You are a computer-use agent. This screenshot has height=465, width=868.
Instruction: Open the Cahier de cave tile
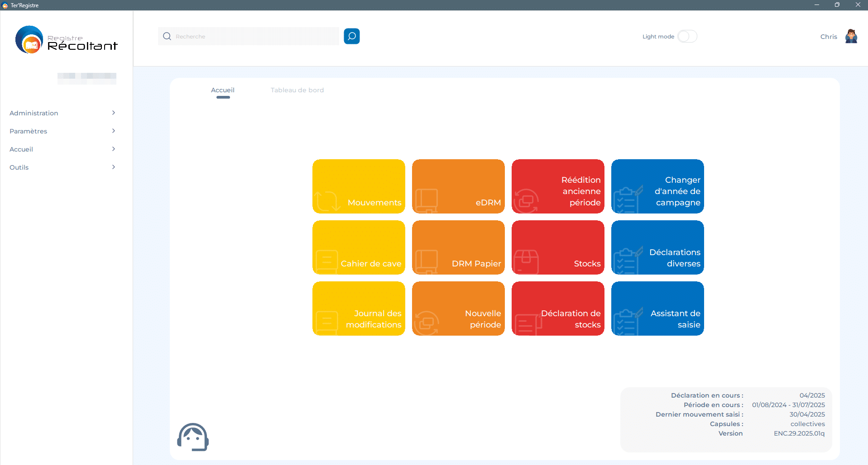coord(359,247)
